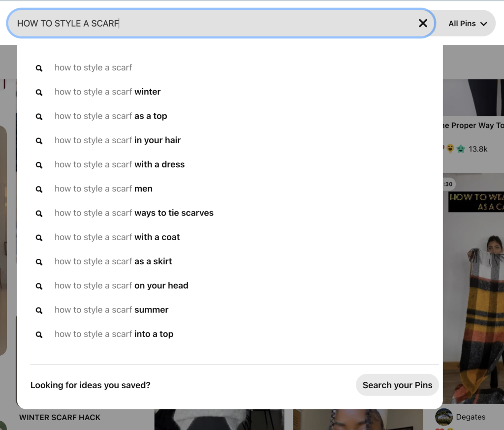The height and width of the screenshot is (430, 504).
Task: Click the chevron next to All Pins
Action: [x=483, y=23]
